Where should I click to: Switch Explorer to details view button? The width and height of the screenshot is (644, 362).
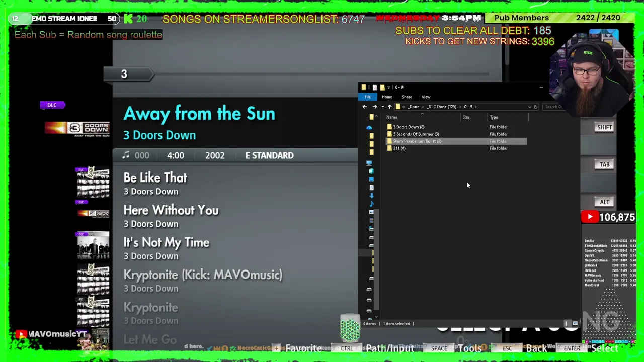click(x=567, y=324)
